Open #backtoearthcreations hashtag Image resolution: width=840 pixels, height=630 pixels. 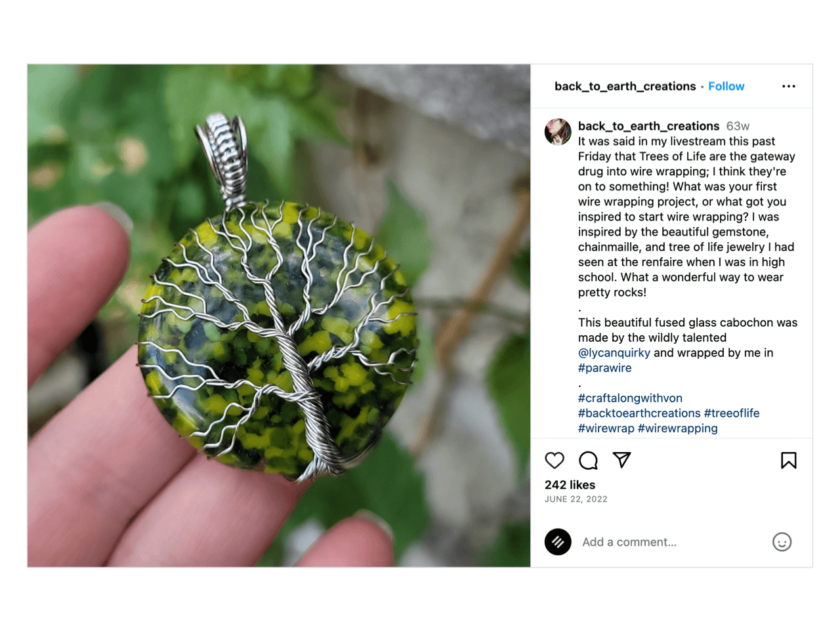(639, 413)
